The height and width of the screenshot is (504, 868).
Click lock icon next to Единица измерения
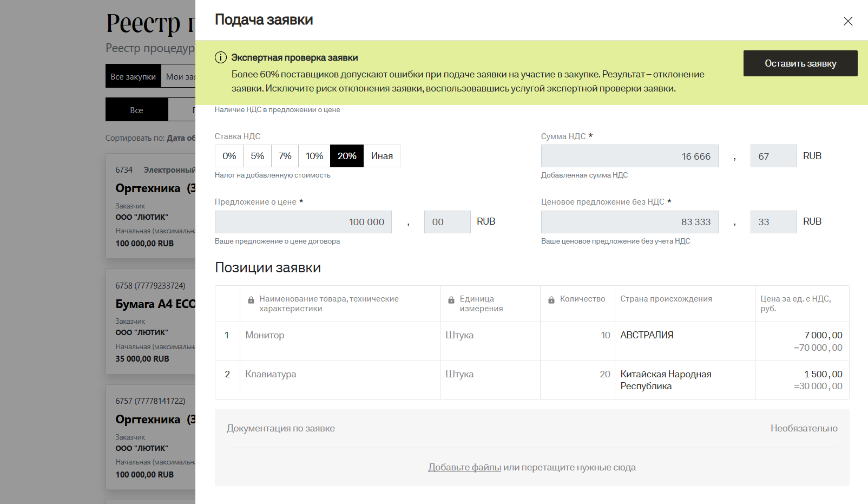click(451, 300)
